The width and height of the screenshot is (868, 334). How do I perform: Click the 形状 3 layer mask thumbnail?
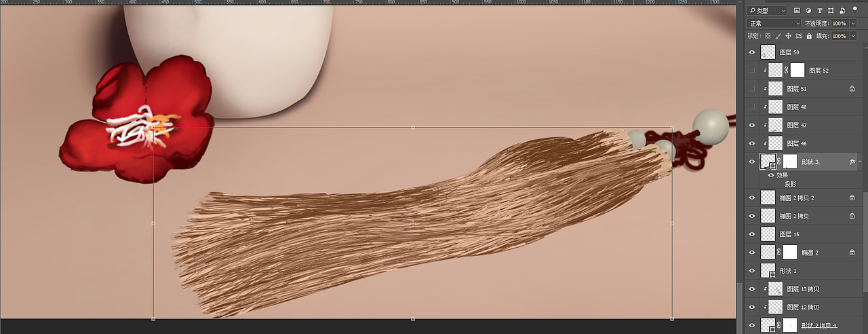tap(790, 162)
